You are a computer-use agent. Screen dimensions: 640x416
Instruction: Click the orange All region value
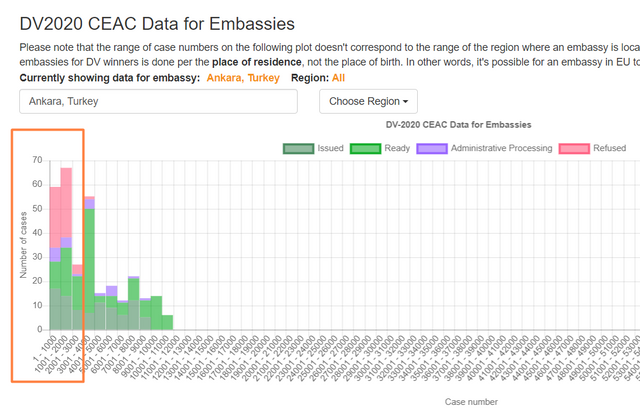[338, 78]
